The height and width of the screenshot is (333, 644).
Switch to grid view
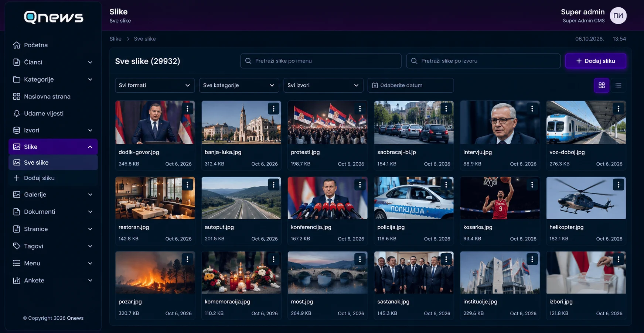602,85
